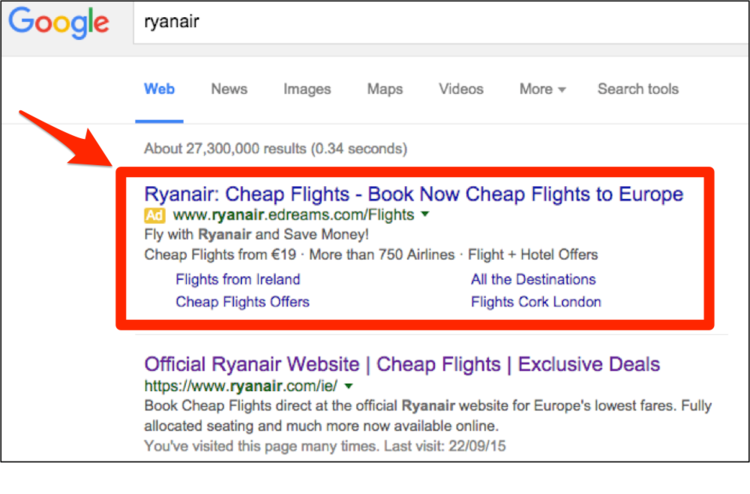Open the All the Destinations sitelink
This screenshot has width=750, height=494.
coord(533,279)
